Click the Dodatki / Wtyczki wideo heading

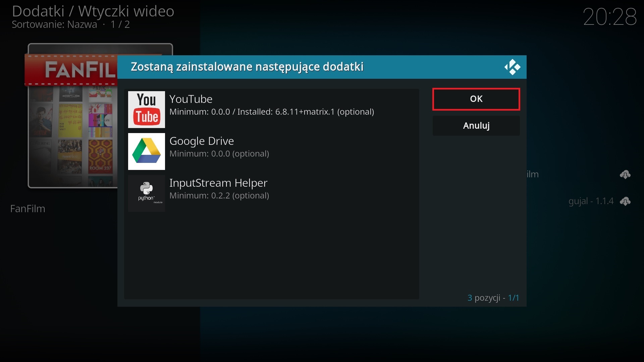93,11
